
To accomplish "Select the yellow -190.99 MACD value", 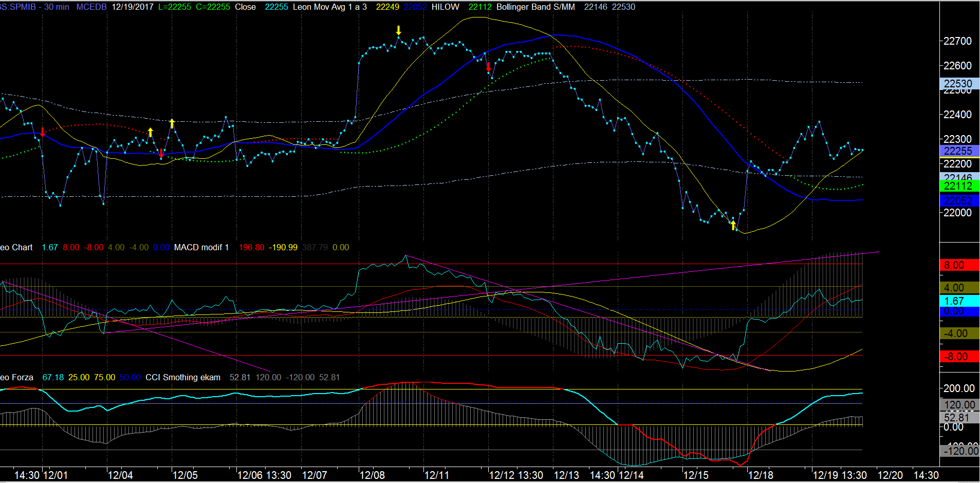I will [283, 248].
